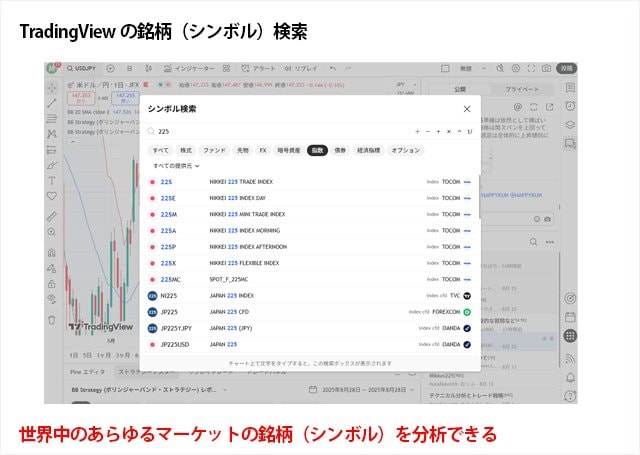Switch to the プライベート chat tab
640x455 pixels.
[x=522, y=89]
